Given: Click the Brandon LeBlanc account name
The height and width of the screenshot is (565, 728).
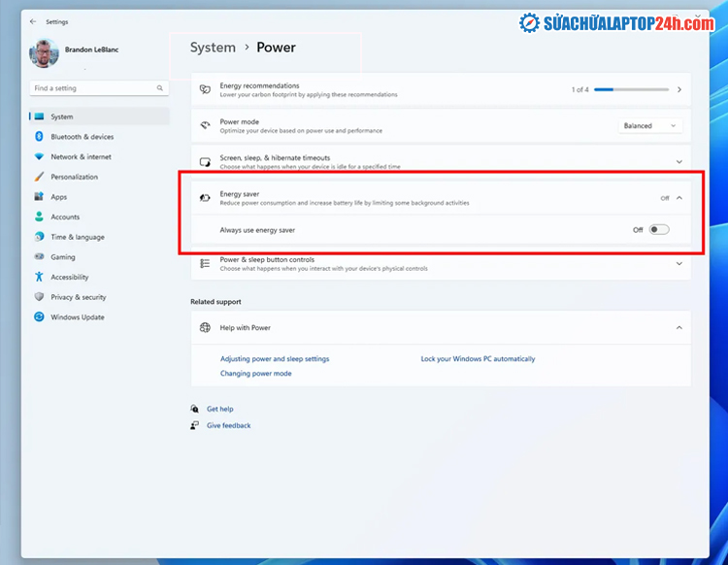Looking at the screenshot, I should click(x=92, y=50).
